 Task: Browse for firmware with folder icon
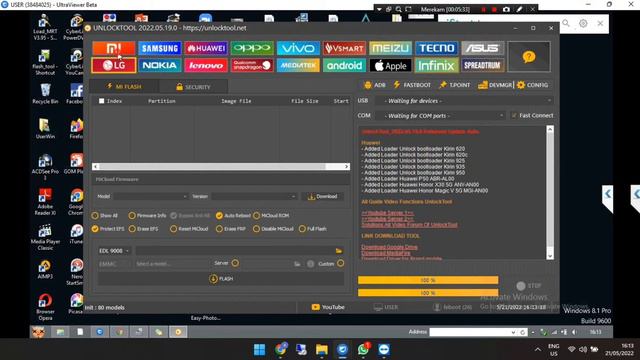339,251
